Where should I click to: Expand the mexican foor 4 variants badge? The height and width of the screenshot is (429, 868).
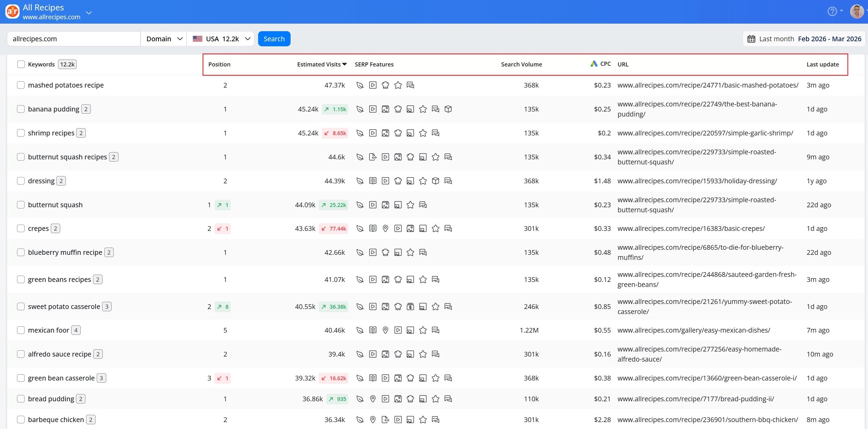76,330
